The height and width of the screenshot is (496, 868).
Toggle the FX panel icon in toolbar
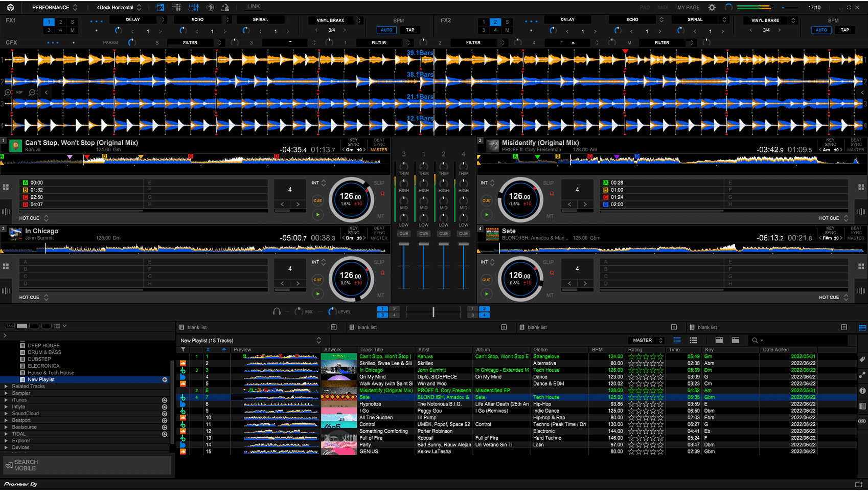(161, 7)
